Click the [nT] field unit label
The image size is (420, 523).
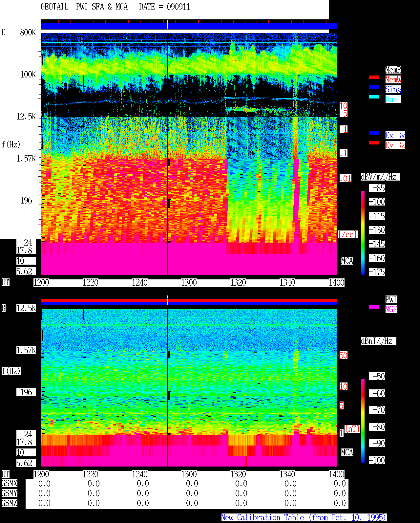(x=352, y=429)
